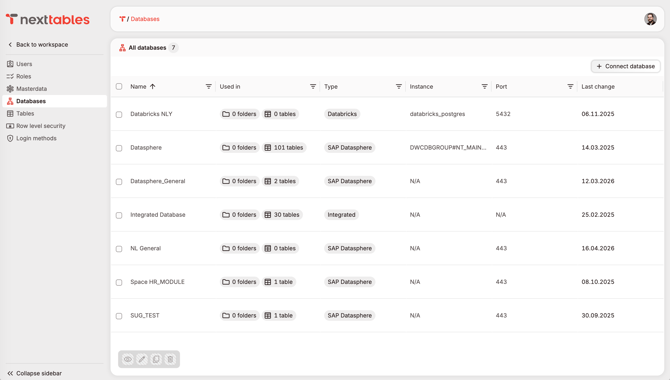Select the All databases tab
The height and width of the screenshot is (380, 670).
(x=148, y=47)
